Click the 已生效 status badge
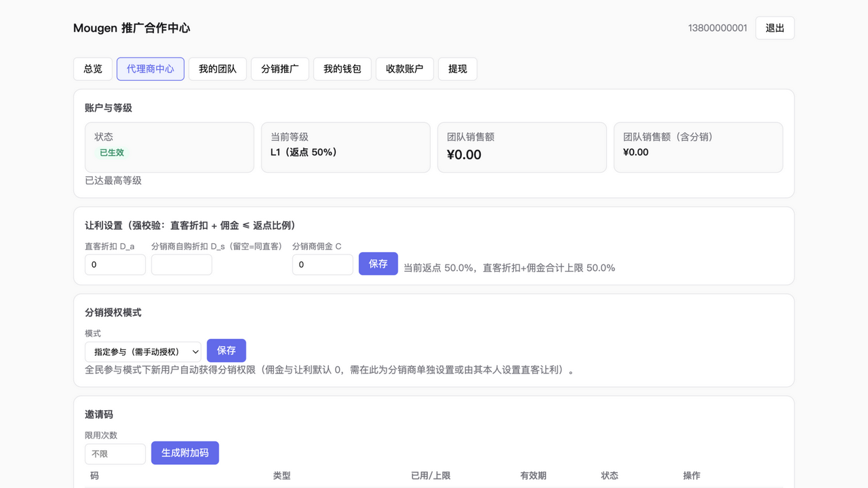This screenshot has height=488, width=868. 112,152
